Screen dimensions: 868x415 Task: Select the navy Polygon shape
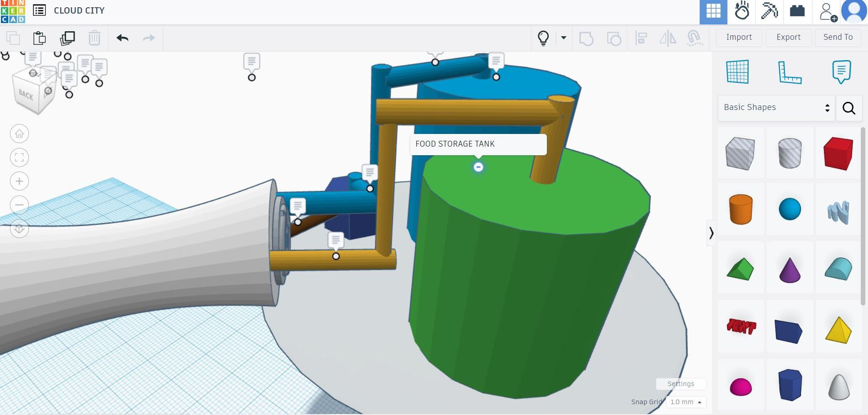pyautogui.click(x=790, y=385)
